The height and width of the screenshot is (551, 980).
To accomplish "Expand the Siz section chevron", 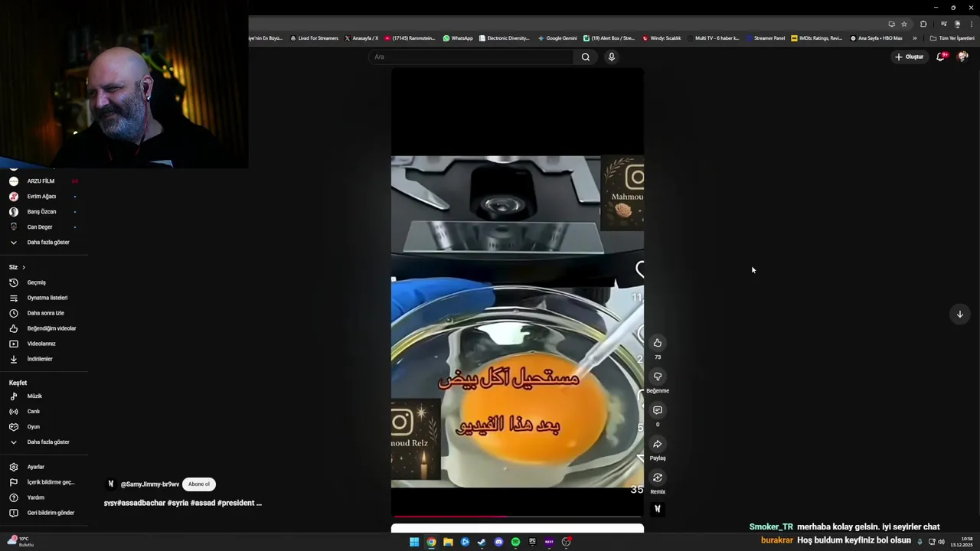I will coord(24,267).
